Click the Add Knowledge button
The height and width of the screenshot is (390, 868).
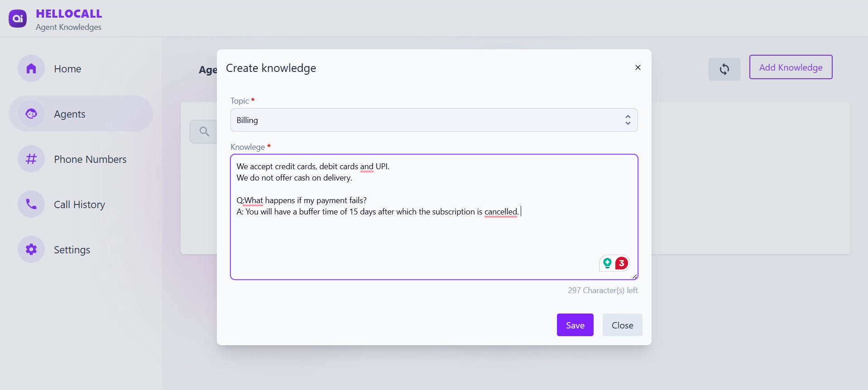(x=791, y=67)
